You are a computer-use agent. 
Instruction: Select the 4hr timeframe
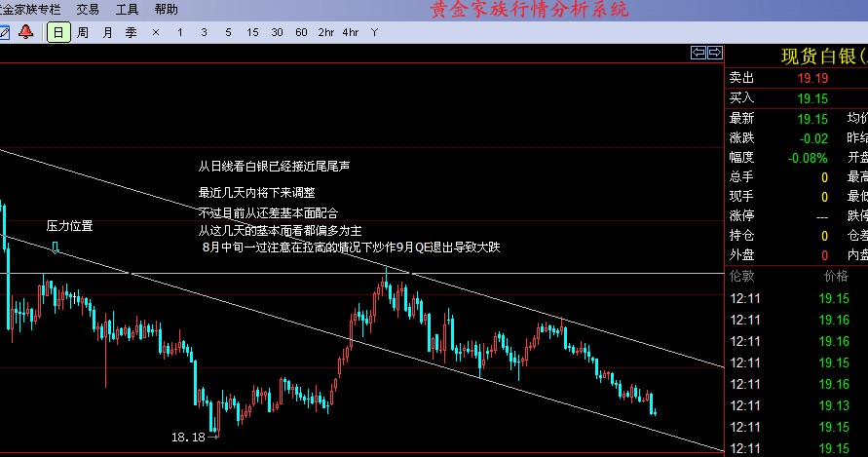(x=351, y=33)
